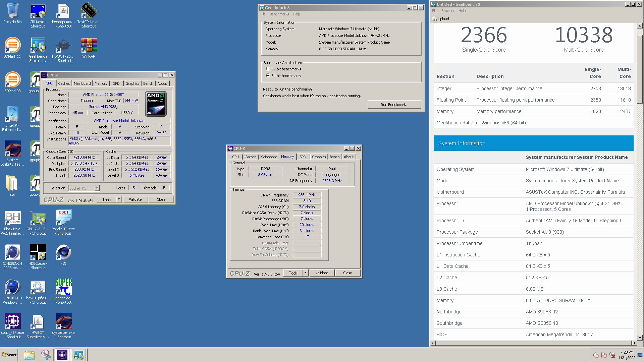Screen dimensions: 644x362
Task: Switch to Geekbench via the taskbar icon
Action: pyautogui.click(x=79, y=355)
